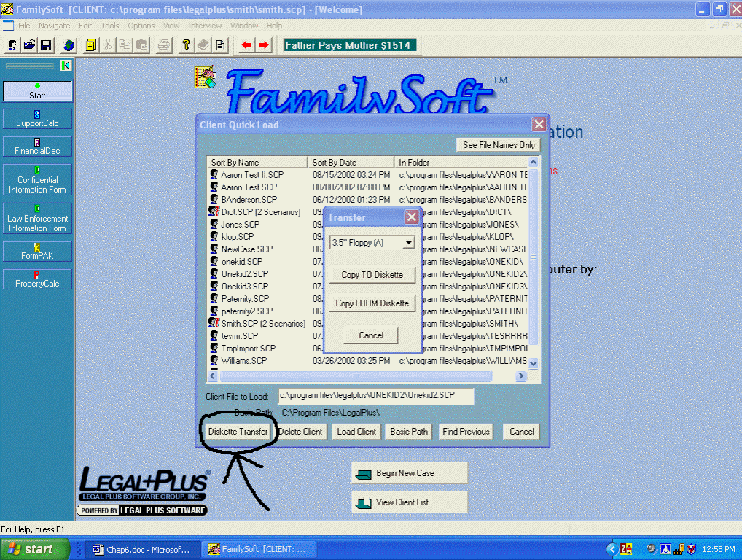
Task: Open the Interview menu
Action: pos(205,26)
